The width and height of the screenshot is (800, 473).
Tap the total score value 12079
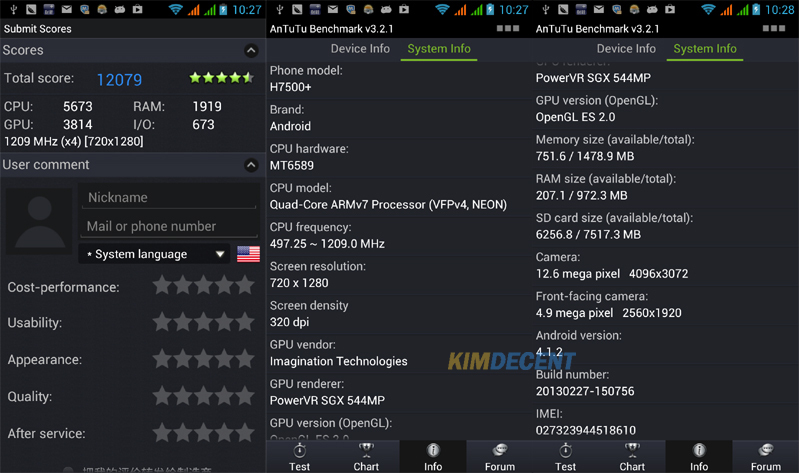pos(119,80)
